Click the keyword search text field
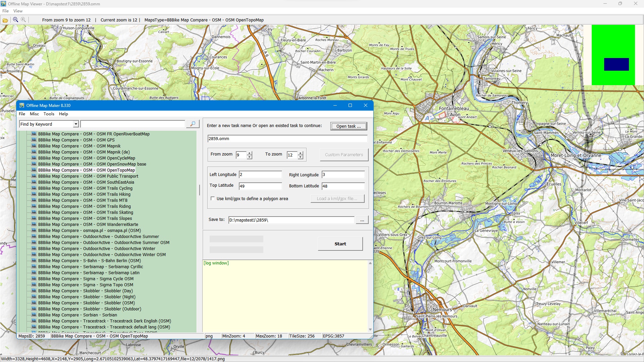Screen dimensions: 644x362 click(133, 124)
